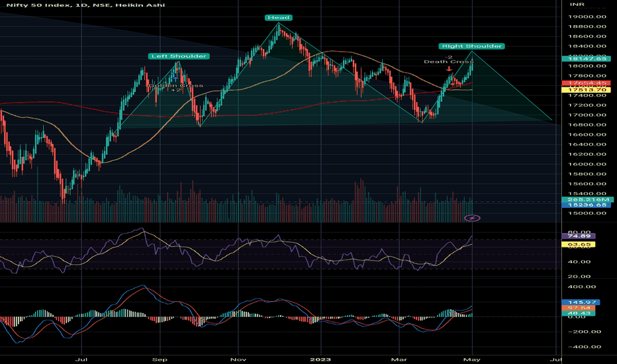Select the 'Right Shoulder' pattern label
The image size is (617, 364).
(472, 46)
